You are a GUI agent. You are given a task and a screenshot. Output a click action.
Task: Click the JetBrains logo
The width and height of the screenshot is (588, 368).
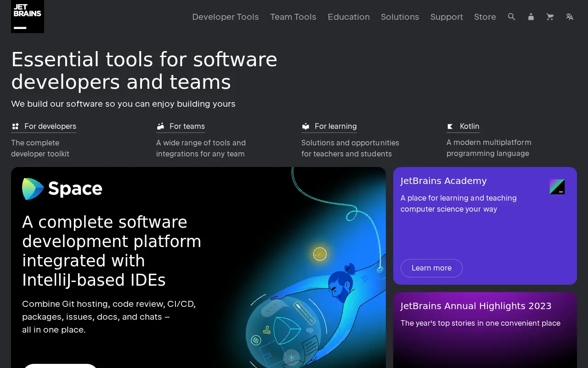click(x=28, y=17)
